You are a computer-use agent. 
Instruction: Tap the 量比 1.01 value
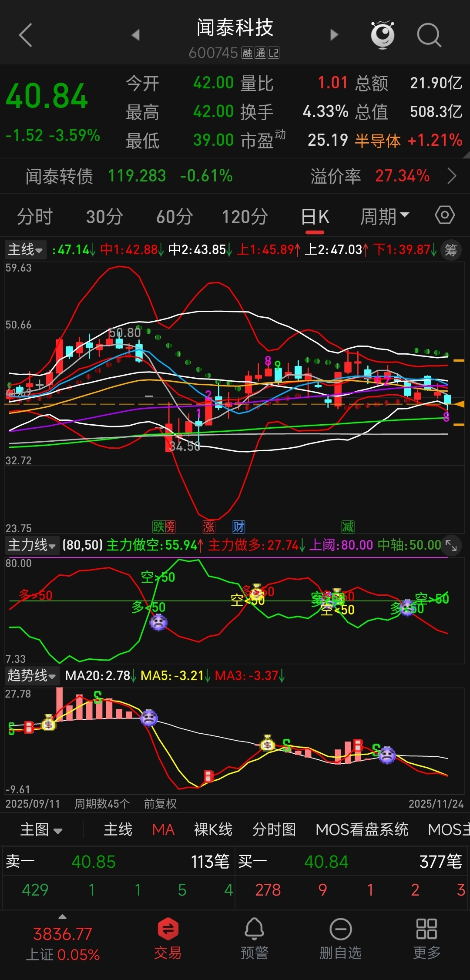(332, 83)
